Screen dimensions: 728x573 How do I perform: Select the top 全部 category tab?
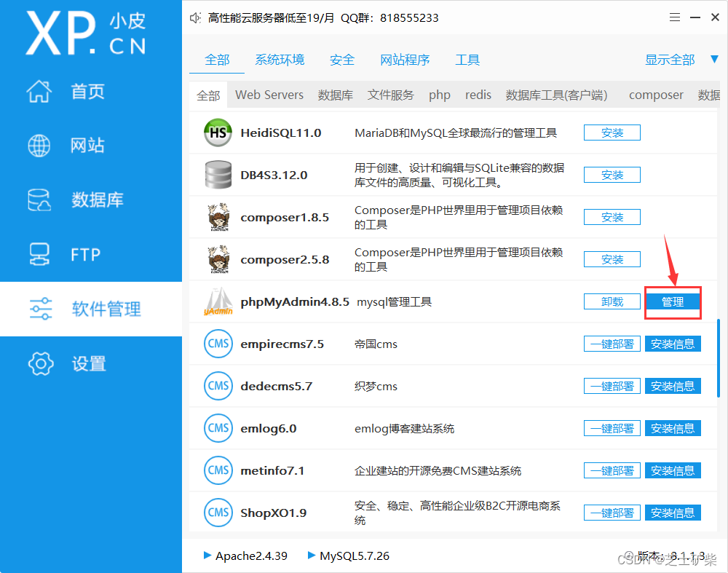pos(217,60)
